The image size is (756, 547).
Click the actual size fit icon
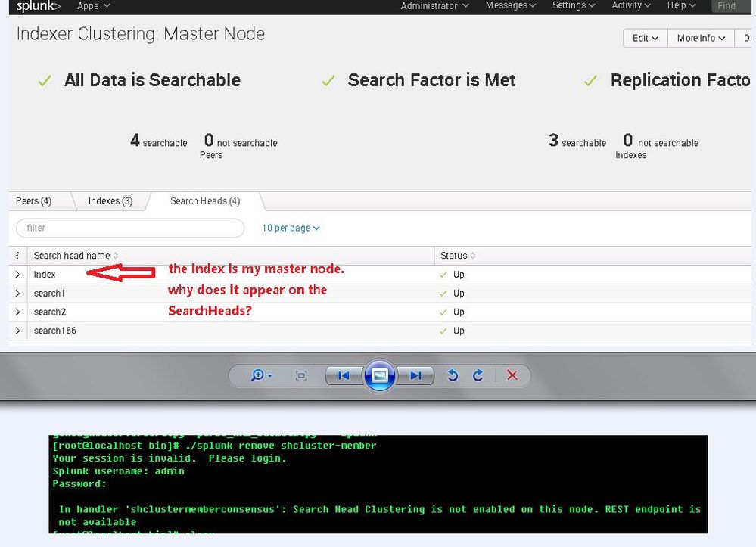pos(301,375)
